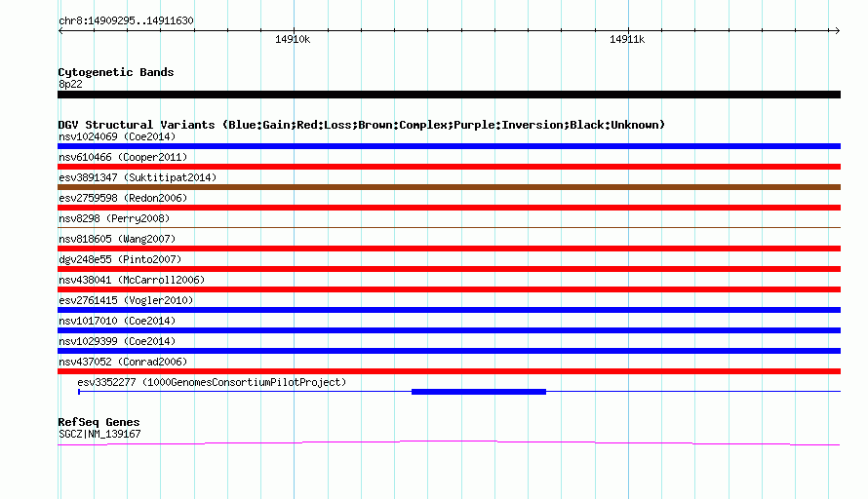
Task: Select the blue esv2761415 gain bar
Action: (449, 310)
